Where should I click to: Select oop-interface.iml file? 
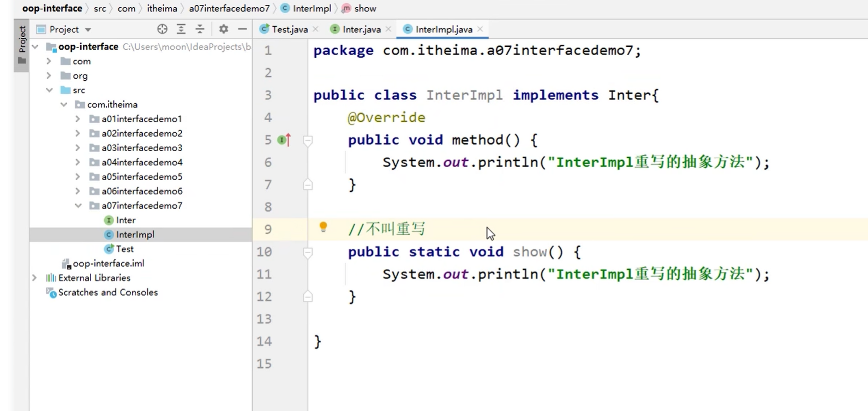point(108,264)
